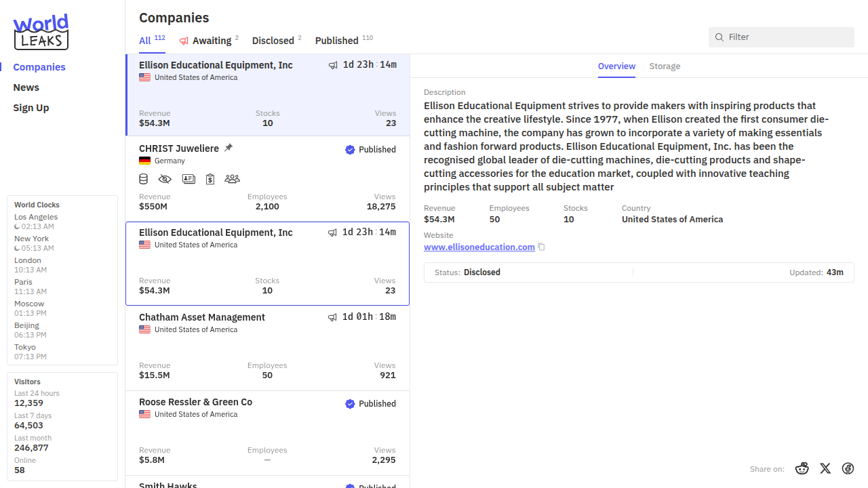Click people group icon in CHRIST Juweliere card
The height and width of the screenshot is (488, 868).
pyautogui.click(x=232, y=179)
